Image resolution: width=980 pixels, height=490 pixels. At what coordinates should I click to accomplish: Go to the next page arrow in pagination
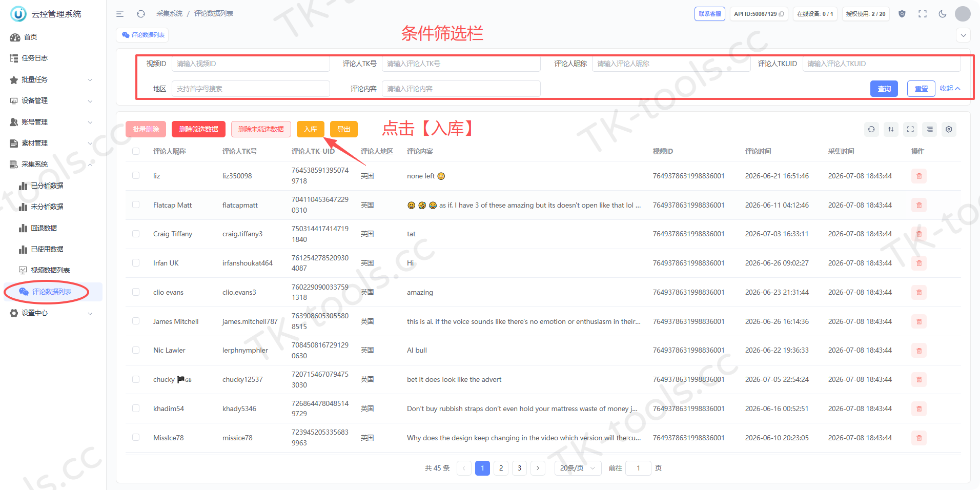tap(538, 468)
